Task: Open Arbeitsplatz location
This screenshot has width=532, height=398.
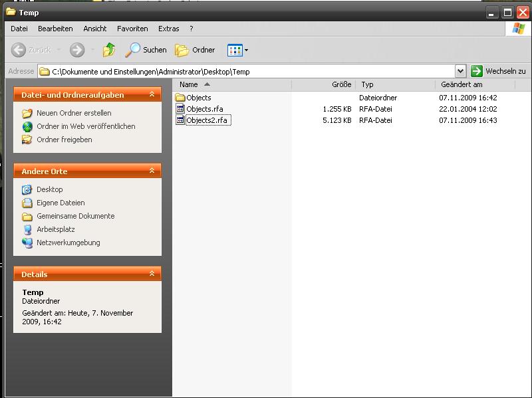Action: pos(56,229)
